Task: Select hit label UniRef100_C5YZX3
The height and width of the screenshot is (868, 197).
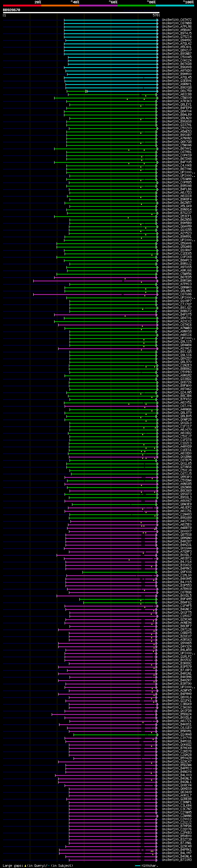Action: [177, 128]
